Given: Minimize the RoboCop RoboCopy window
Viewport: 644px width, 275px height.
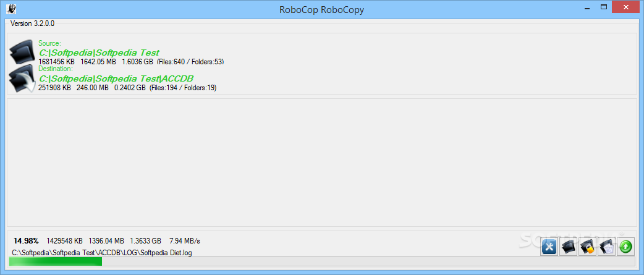Looking at the screenshot, I should pos(587,7).
